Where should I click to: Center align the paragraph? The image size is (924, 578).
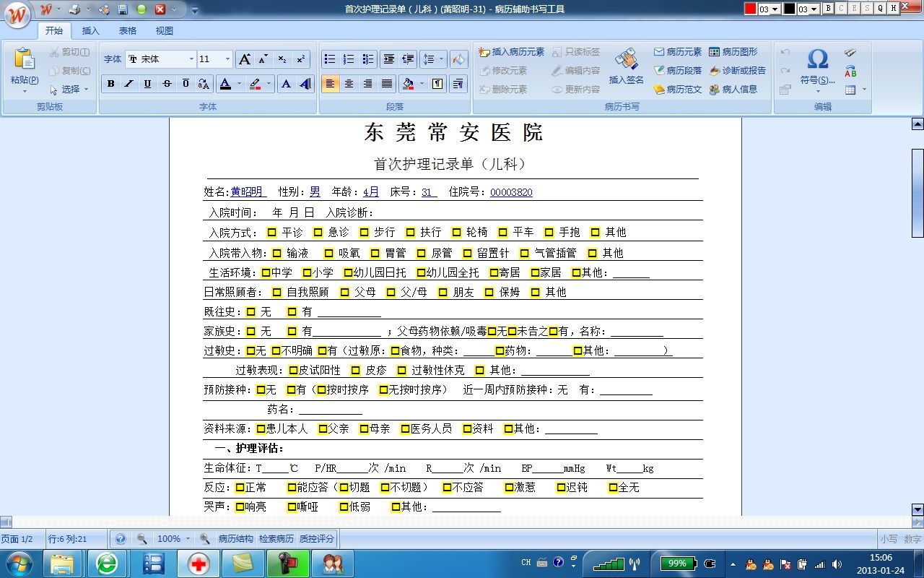[349, 84]
